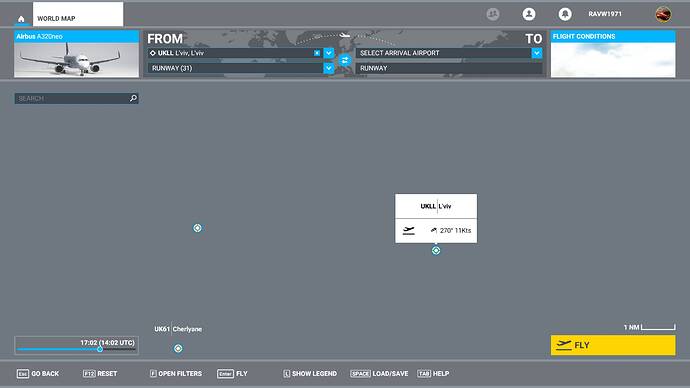The height and width of the screenshot is (388, 690).
Task: Click Reset in bottom bar
Action: 100,373
